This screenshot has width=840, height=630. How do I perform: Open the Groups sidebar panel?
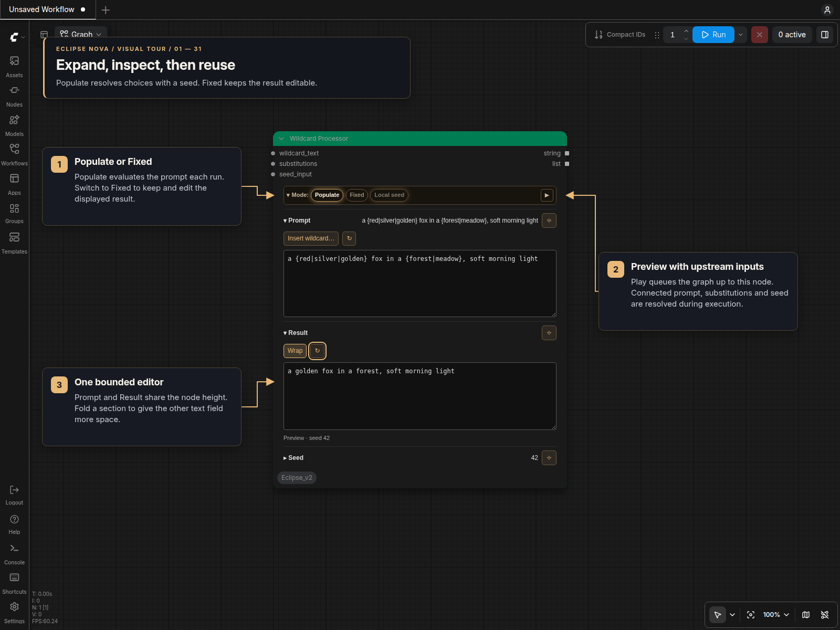coord(14,213)
